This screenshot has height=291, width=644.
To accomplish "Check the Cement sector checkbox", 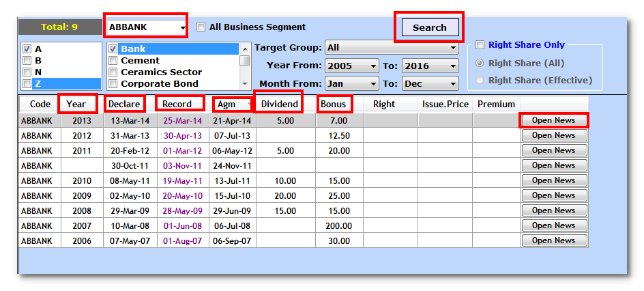I will pos(113,60).
